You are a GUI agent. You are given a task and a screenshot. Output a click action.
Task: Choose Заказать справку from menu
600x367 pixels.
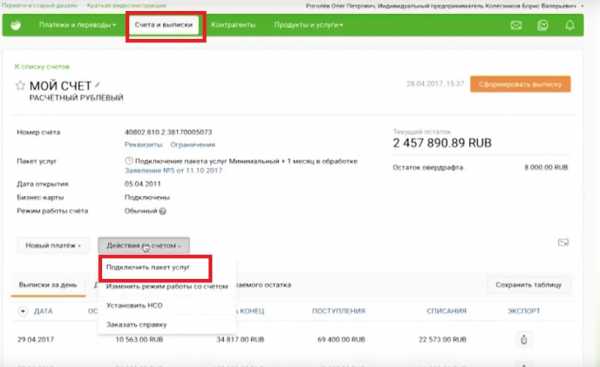tap(137, 325)
